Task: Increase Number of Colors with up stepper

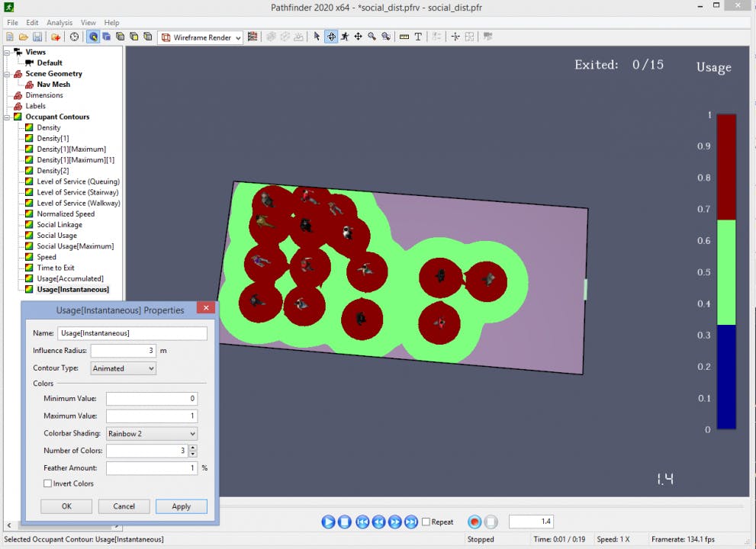Action: click(192, 448)
